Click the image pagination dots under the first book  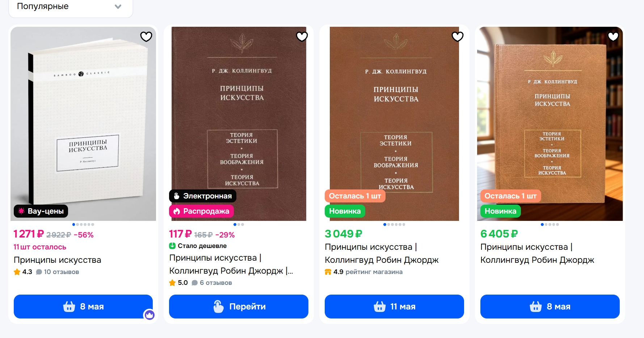coord(83,224)
